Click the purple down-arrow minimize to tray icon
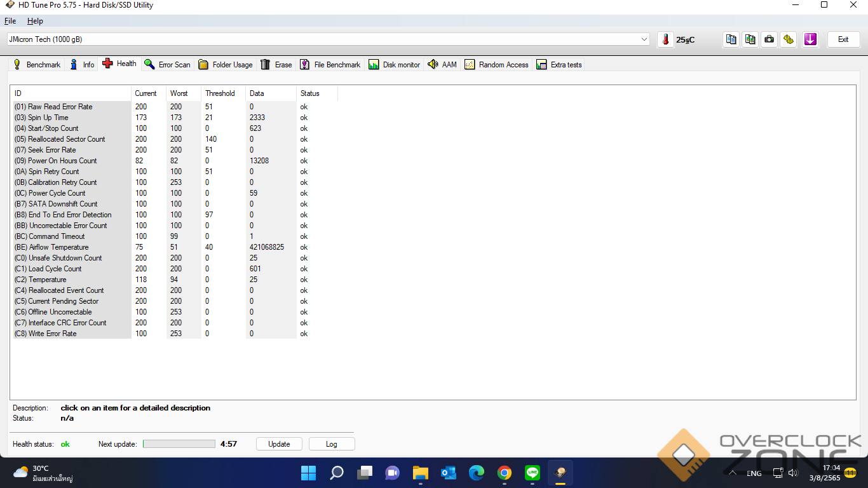Image resolution: width=868 pixels, height=488 pixels. (x=810, y=39)
